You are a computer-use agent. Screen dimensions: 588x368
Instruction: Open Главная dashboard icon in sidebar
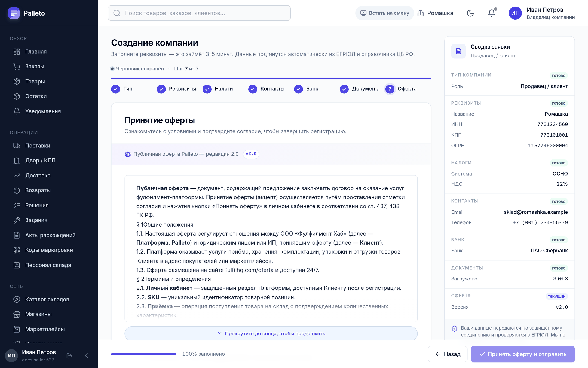pos(17,52)
